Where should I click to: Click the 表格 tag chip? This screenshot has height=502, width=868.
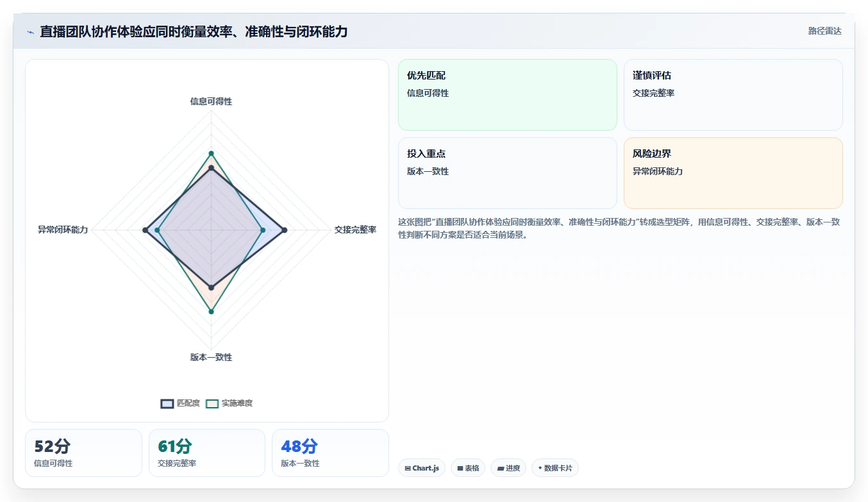[x=468, y=468]
